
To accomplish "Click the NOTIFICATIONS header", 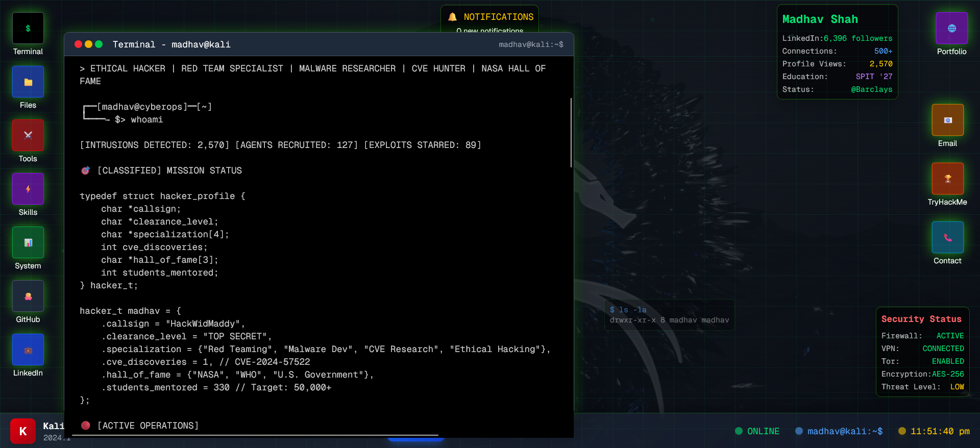I will click(498, 17).
